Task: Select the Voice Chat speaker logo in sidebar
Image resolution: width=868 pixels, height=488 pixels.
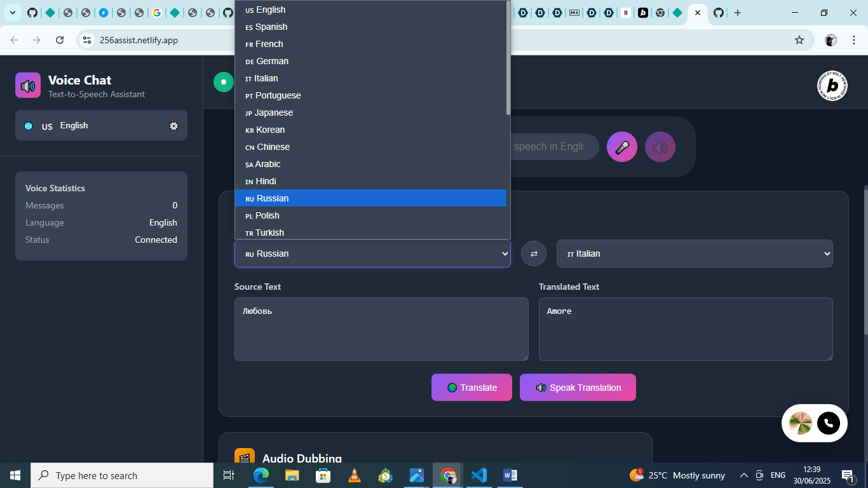Action: click(27, 85)
